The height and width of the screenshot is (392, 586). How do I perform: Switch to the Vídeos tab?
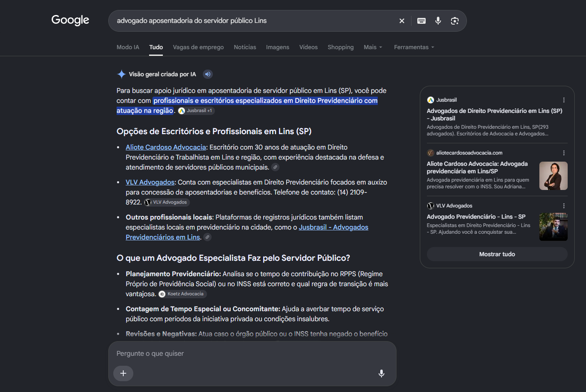tap(309, 47)
